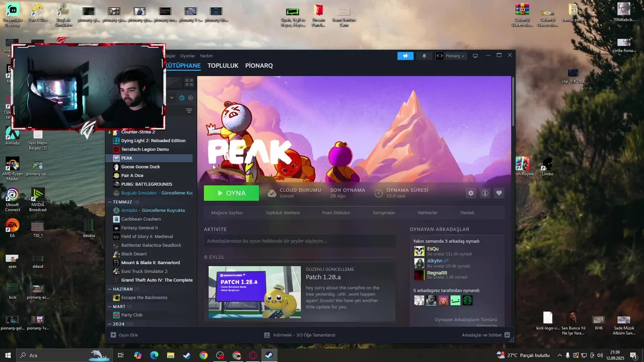
Task: Open the Limbo desktop shortcut
Action: tap(547, 167)
